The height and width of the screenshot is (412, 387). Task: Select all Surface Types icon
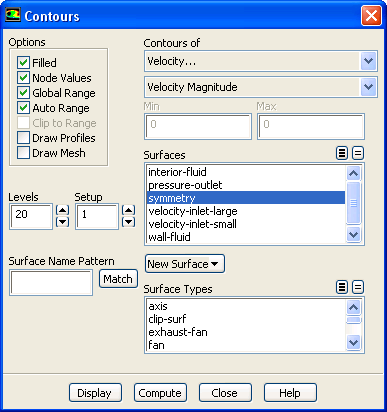tap(342, 287)
